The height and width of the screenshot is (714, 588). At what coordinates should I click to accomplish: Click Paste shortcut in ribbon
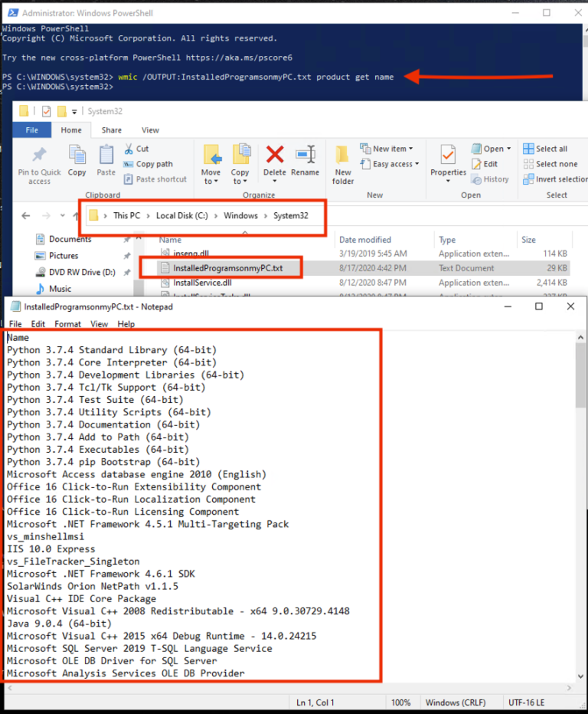coord(155,179)
